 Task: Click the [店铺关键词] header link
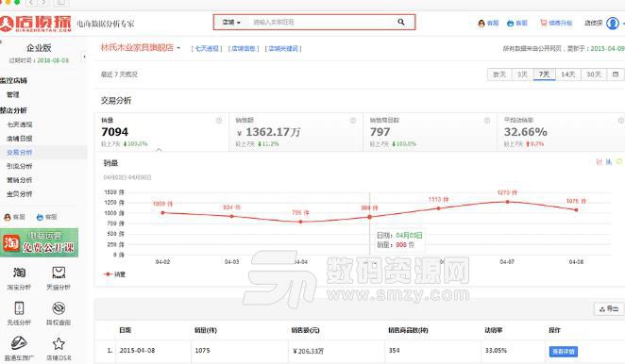click(283, 49)
